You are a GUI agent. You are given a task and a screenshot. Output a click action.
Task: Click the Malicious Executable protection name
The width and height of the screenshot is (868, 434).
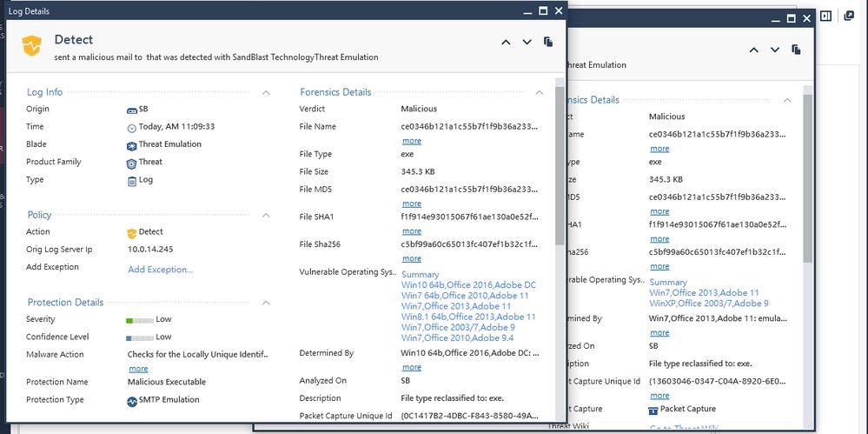click(x=167, y=382)
